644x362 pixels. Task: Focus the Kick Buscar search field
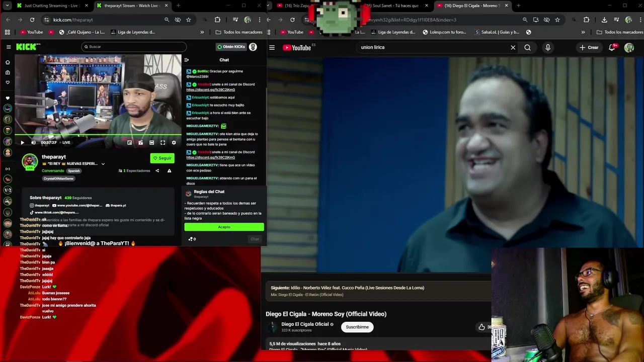[134, 47]
